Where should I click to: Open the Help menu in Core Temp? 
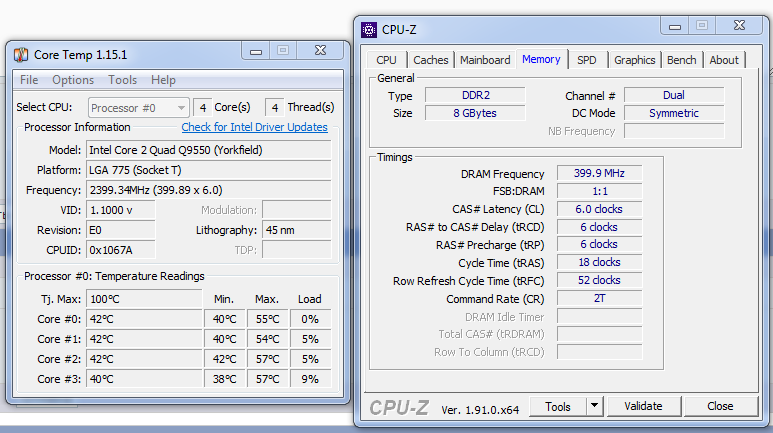tap(163, 80)
